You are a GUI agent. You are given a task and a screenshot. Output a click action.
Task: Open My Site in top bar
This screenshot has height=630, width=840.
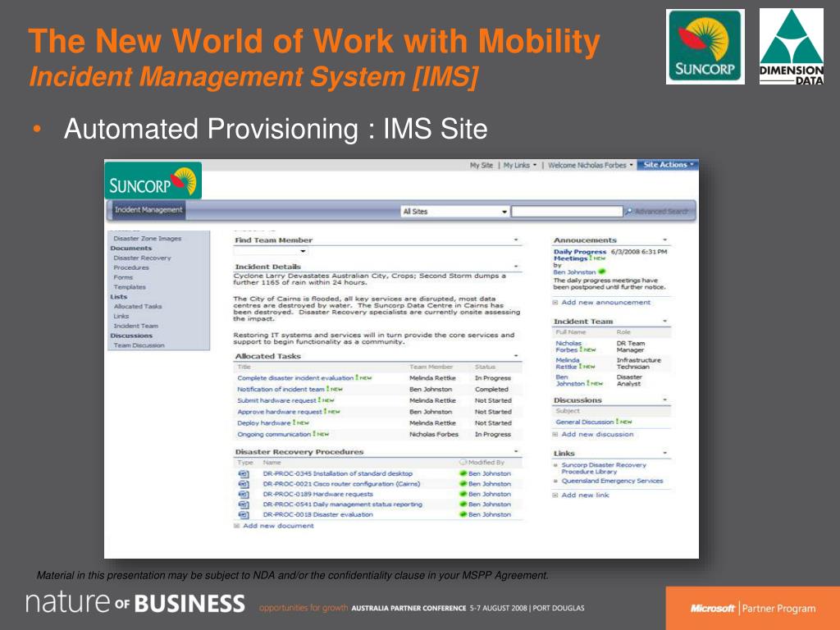481,165
